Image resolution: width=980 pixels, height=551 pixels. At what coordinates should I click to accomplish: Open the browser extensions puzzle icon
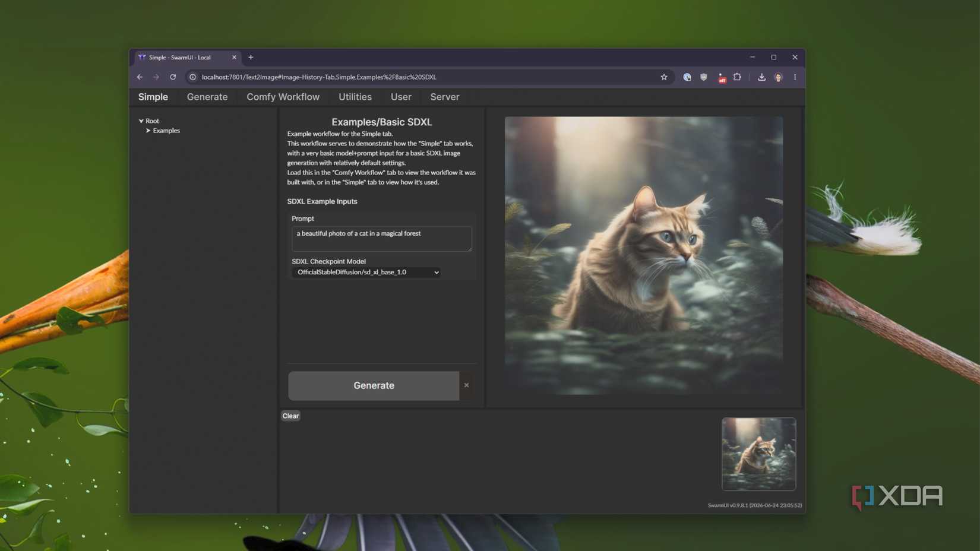737,77
